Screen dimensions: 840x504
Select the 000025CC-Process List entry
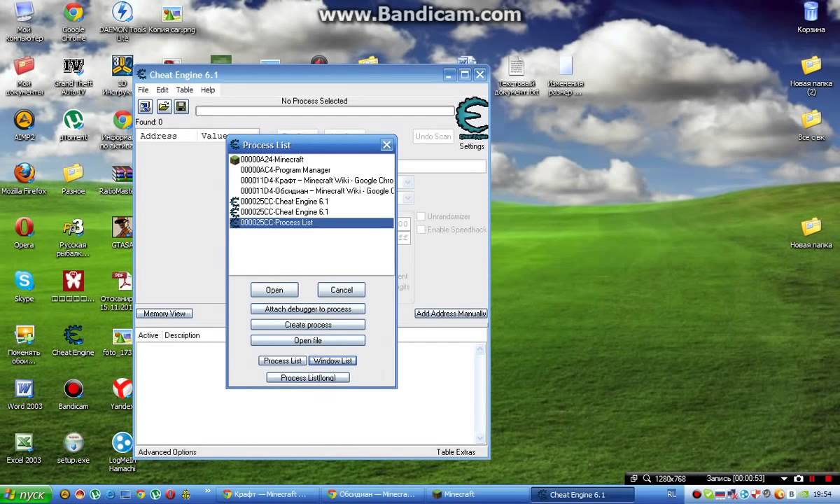point(311,223)
